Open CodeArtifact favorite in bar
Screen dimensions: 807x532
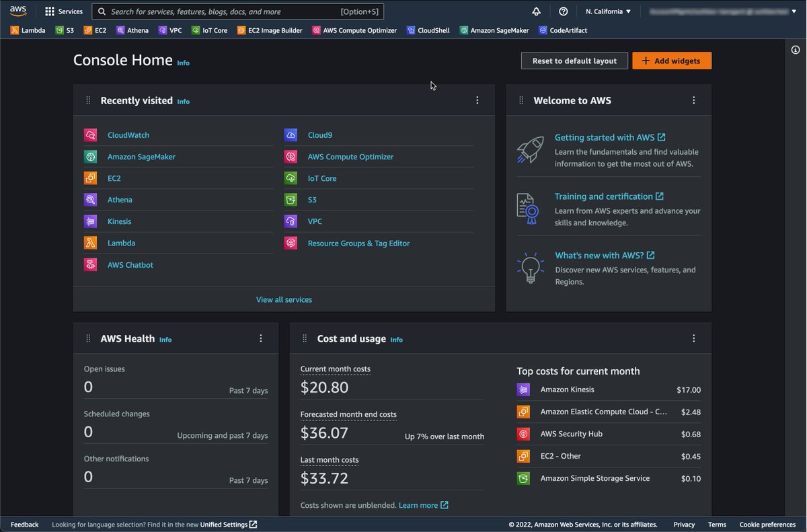pyautogui.click(x=564, y=30)
